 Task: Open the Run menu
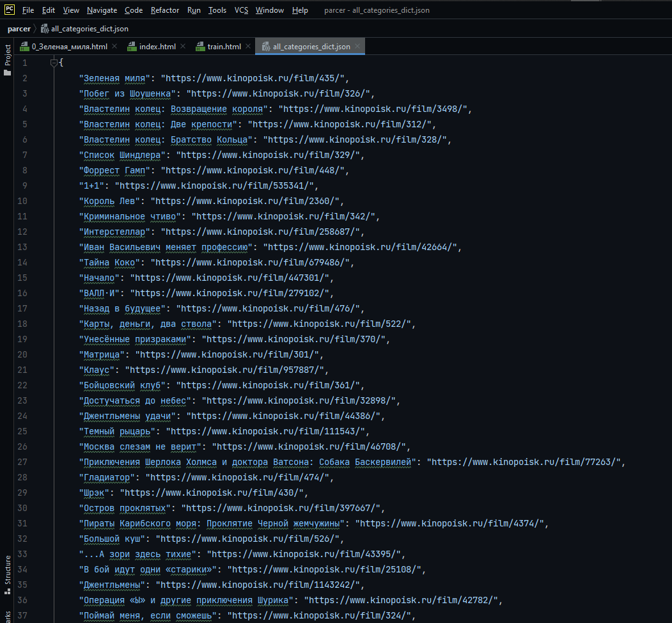click(x=194, y=10)
